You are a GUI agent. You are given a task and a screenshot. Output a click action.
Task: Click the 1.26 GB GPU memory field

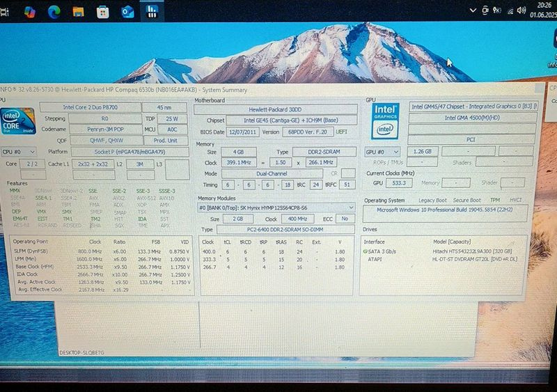[x=423, y=151]
